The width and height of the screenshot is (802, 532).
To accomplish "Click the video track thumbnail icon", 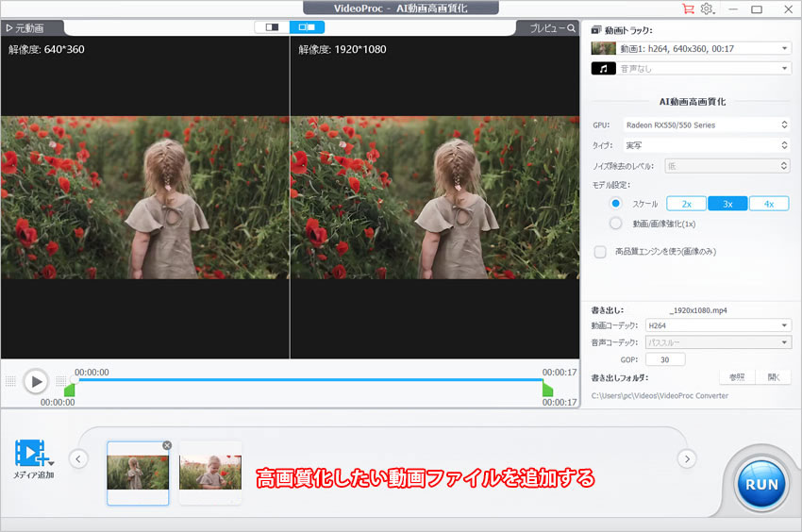I will [x=604, y=49].
